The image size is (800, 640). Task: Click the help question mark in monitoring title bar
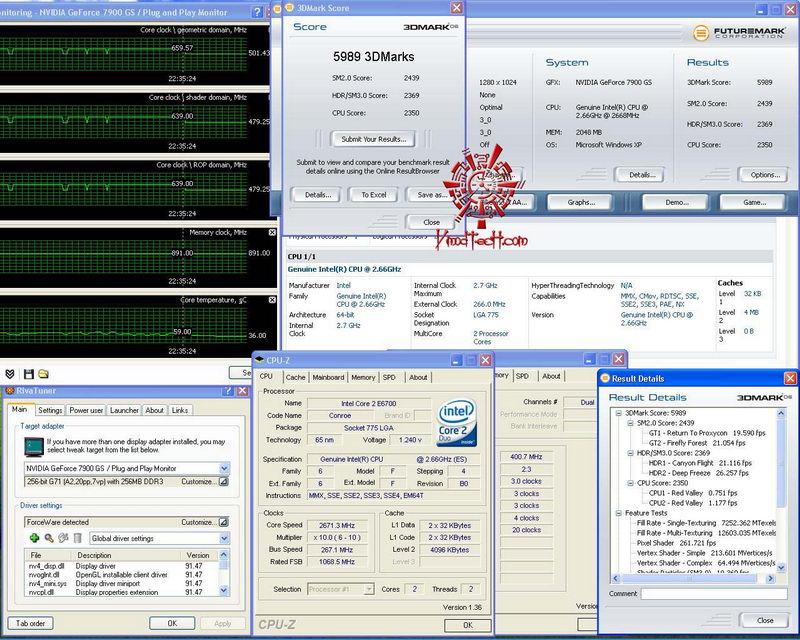pyautogui.click(x=258, y=12)
